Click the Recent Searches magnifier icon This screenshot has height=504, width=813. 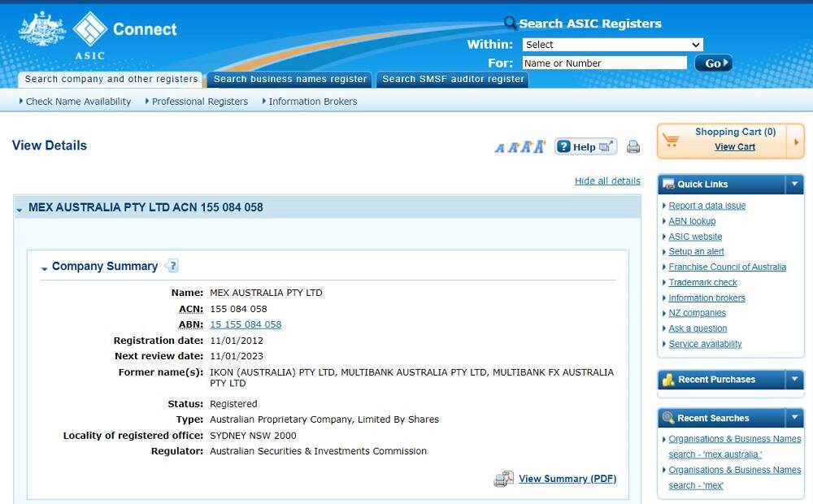coord(668,418)
